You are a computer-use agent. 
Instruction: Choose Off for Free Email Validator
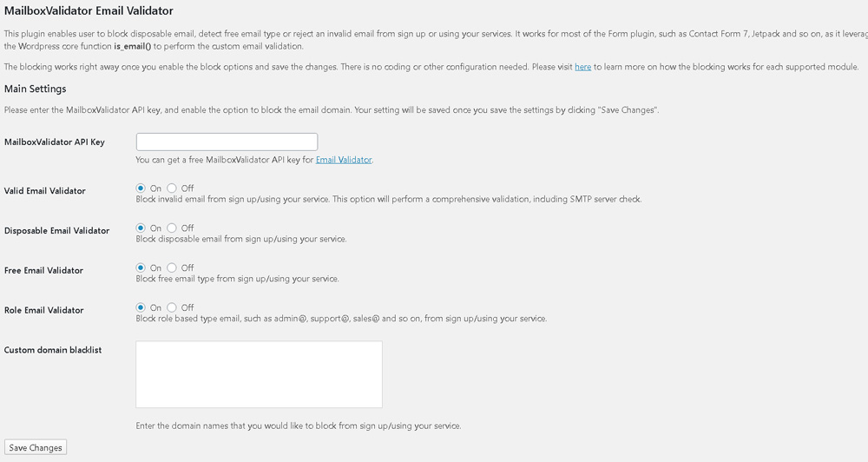(x=172, y=268)
